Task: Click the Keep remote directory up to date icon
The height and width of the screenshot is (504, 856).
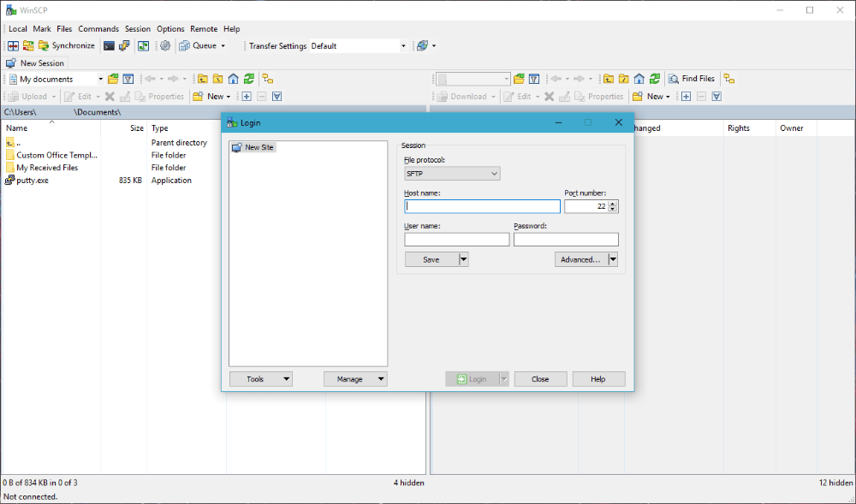Action: tap(143, 46)
